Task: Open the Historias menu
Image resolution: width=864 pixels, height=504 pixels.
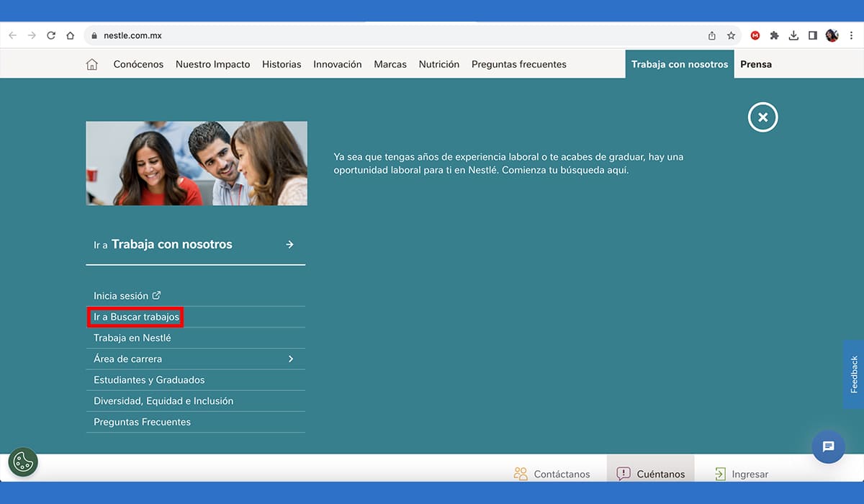Action: (x=282, y=64)
